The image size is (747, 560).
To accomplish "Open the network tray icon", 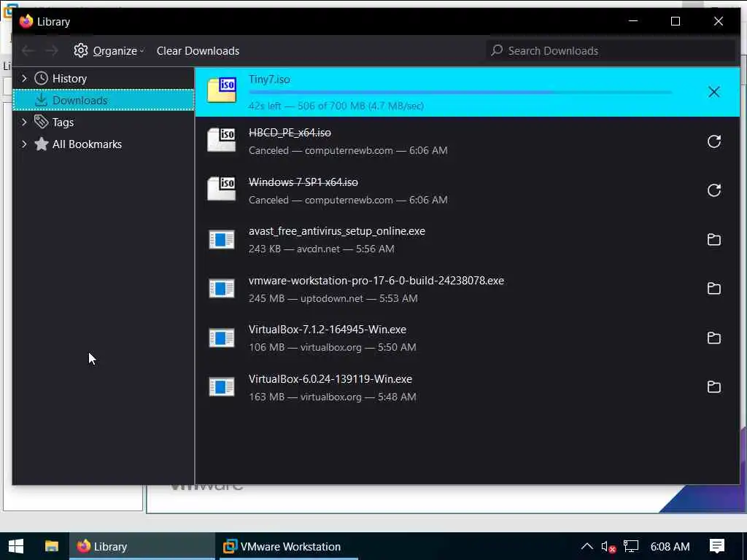I will click(631, 546).
